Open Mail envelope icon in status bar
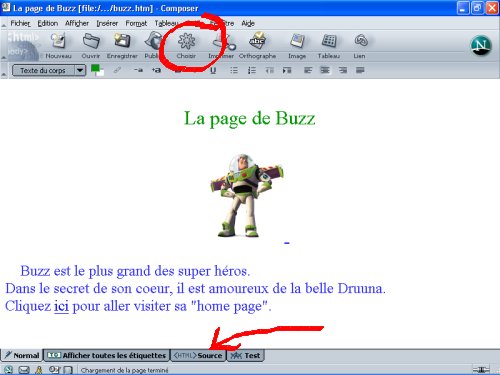 click(x=24, y=370)
